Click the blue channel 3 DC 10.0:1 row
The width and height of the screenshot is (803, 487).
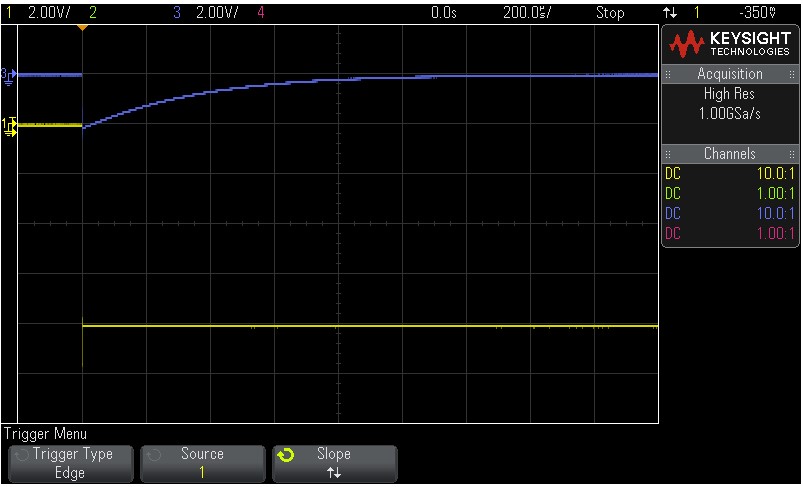[x=729, y=214]
